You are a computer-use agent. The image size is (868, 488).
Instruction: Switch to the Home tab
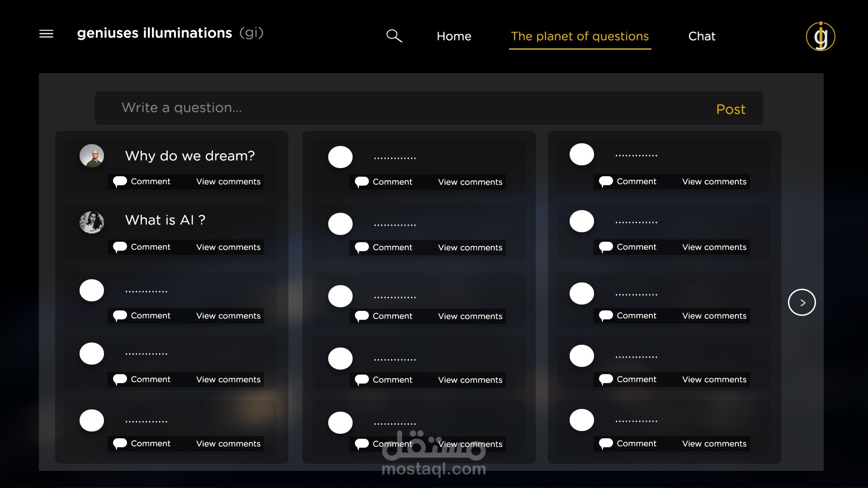454,36
